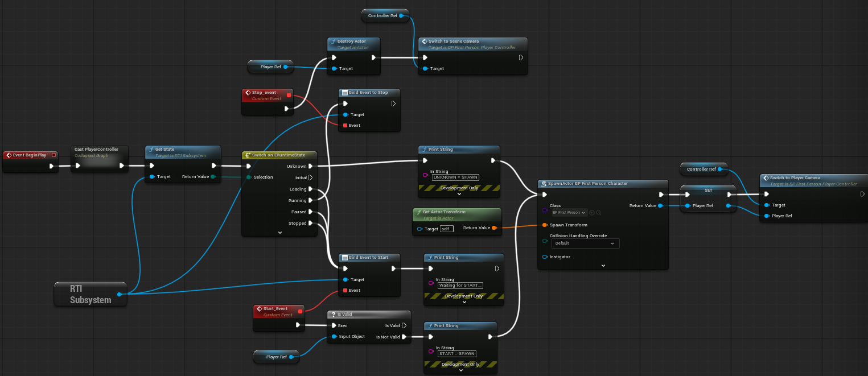Expand the Switch on ERuntimeState bottom chevron

point(280,232)
